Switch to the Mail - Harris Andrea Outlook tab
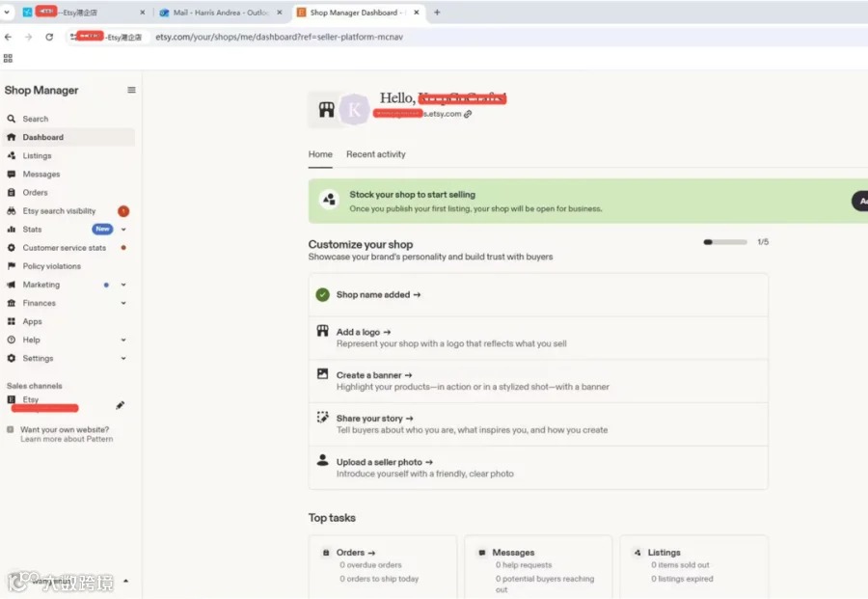This screenshot has width=868, height=599. tap(222, 13)
